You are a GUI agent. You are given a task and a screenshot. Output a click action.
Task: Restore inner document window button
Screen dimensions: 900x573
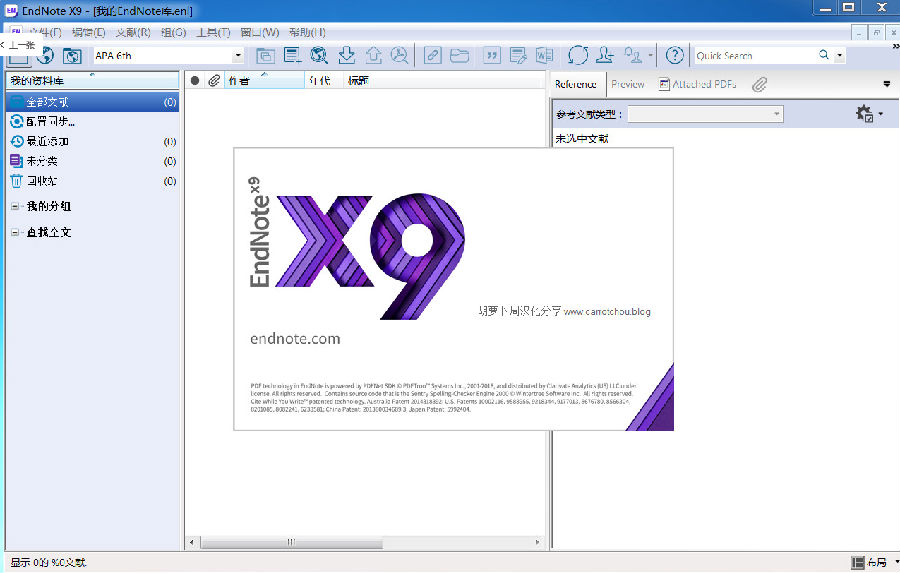pyautogui.click(x=876, y=33)
